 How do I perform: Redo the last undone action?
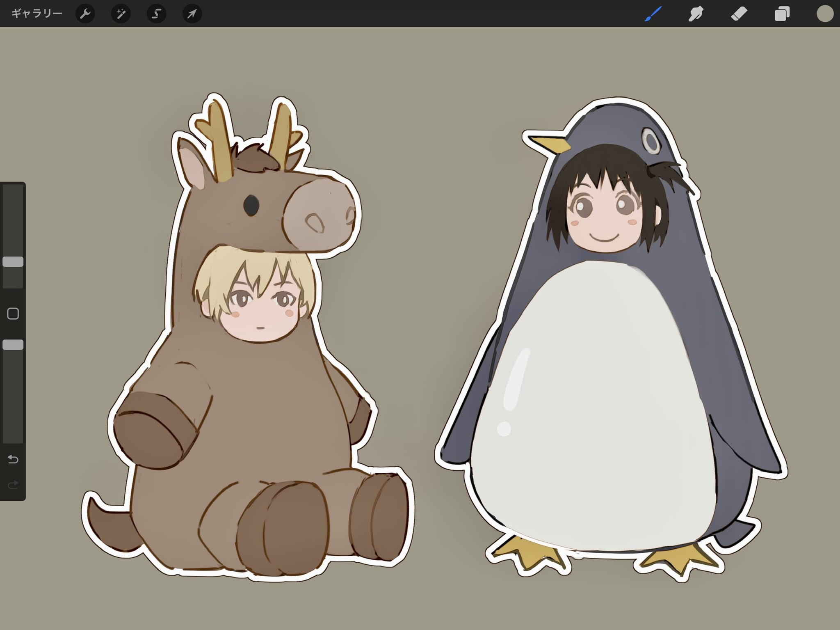[13, 485]
